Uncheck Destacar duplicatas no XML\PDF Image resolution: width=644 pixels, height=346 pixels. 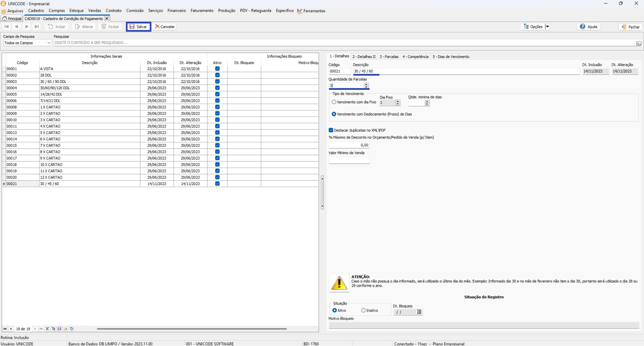tap(331, 130)
